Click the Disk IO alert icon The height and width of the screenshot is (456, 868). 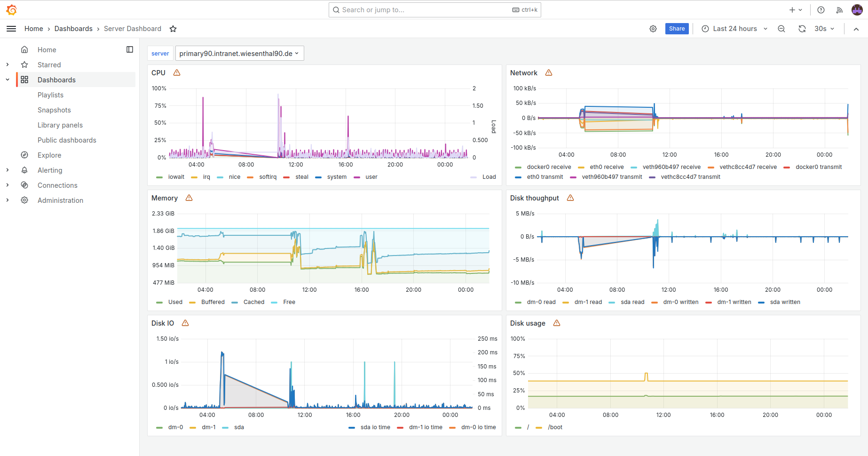click(185, 323)
